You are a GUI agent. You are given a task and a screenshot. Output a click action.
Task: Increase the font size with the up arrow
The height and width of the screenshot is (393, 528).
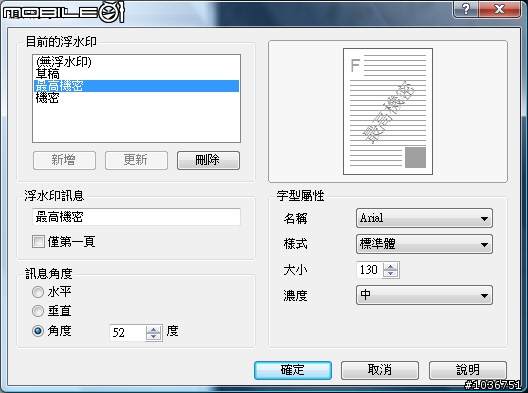coord(391,267)
